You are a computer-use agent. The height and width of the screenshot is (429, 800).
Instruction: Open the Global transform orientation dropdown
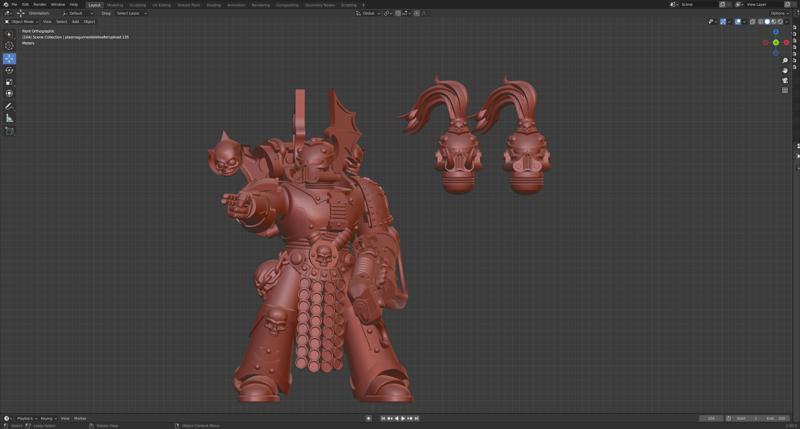tap(368, 13)
